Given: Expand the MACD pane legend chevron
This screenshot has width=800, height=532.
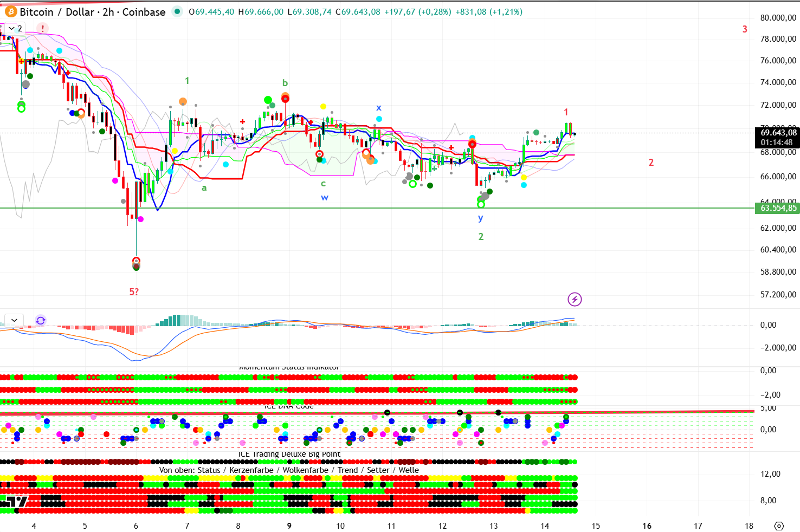Looking at the screenshot, I should coord(15,320).
